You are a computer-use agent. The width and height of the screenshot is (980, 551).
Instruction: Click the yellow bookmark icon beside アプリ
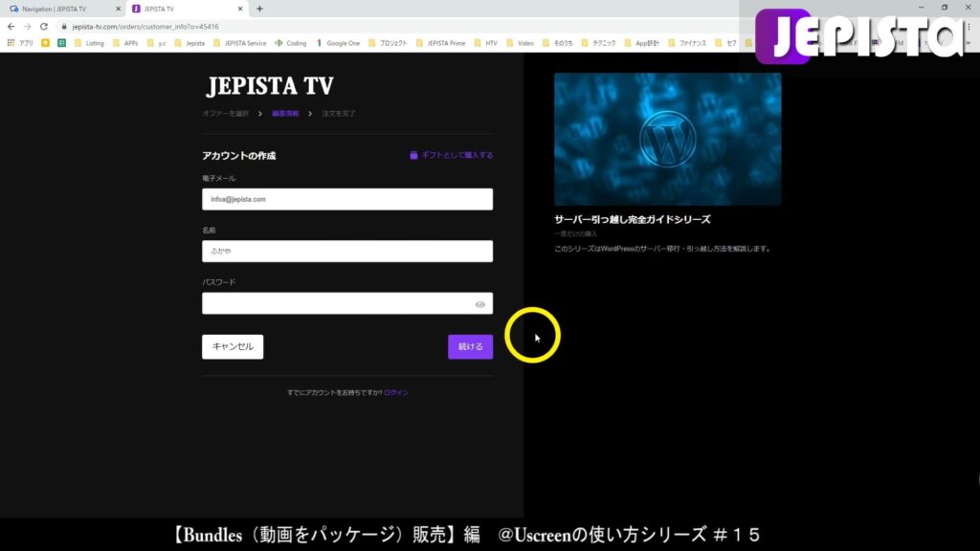tap(45, 43)
